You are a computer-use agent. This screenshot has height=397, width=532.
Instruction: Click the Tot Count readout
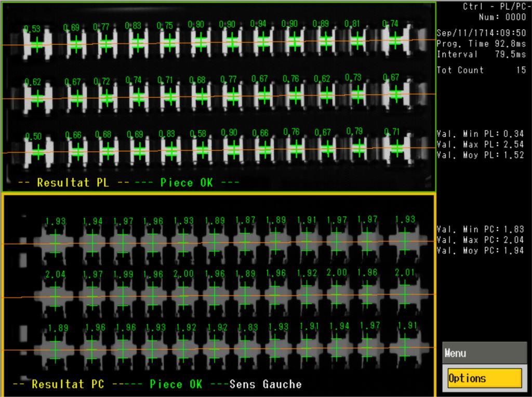[x=481, y=70]
